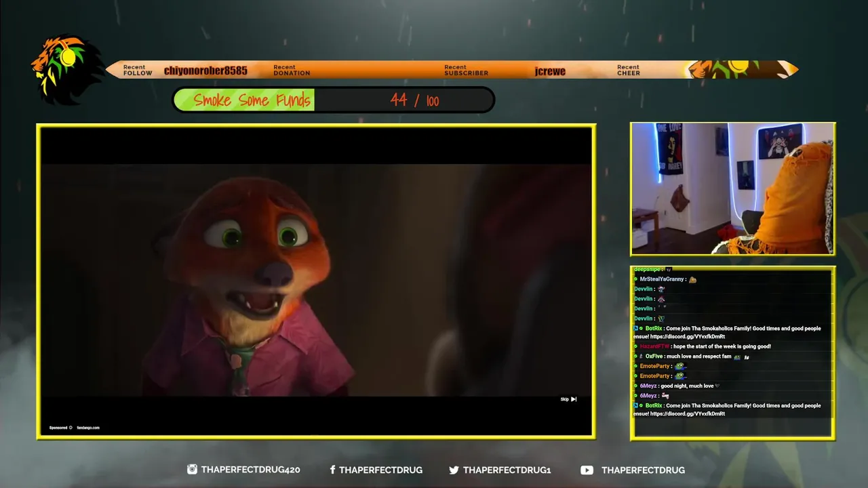Click username HazardFTW in chat
This screenshot has width=868, height=488.
(x=654, y=346)
